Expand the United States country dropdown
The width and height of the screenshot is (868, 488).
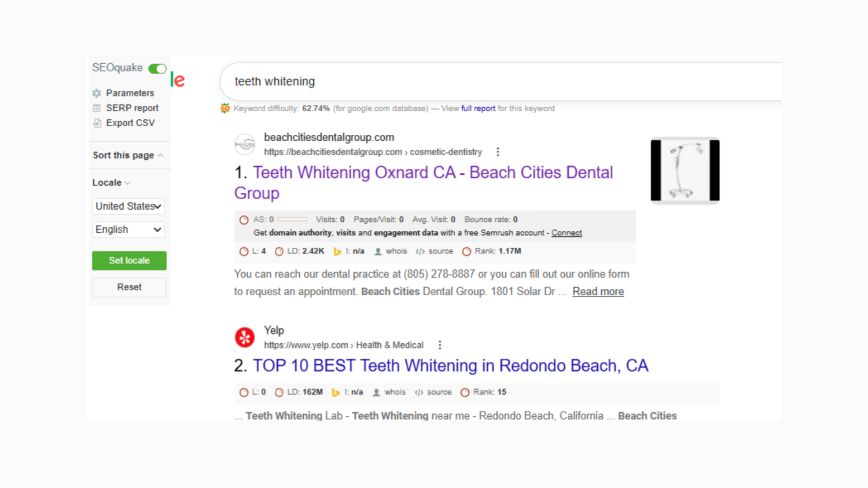click(x=128, y=206)
